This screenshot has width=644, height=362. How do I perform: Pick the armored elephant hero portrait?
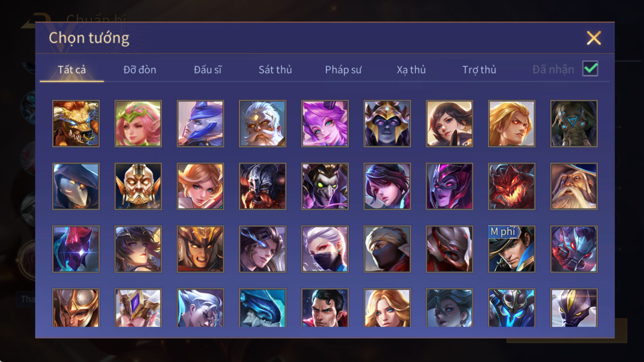coord(574,123)
